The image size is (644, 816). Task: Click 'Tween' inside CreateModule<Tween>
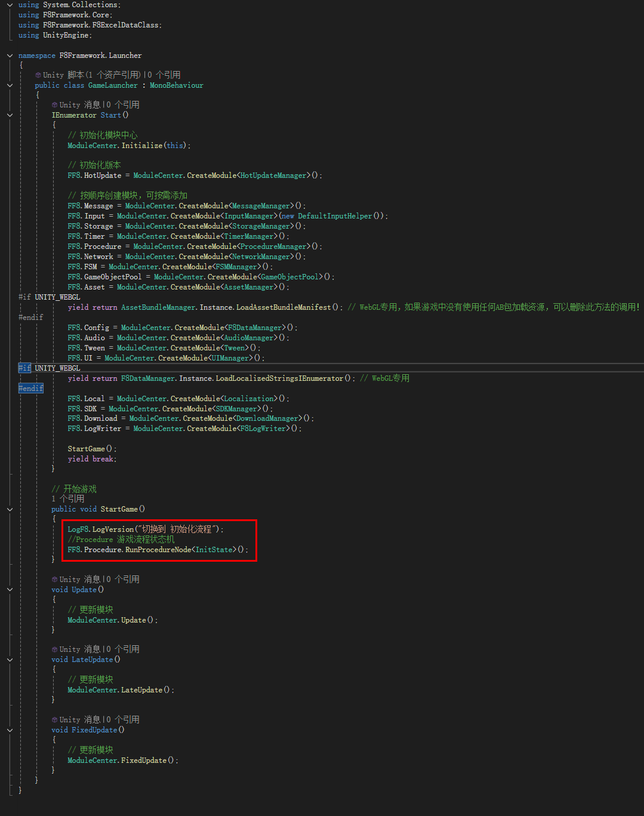(234, 348)
